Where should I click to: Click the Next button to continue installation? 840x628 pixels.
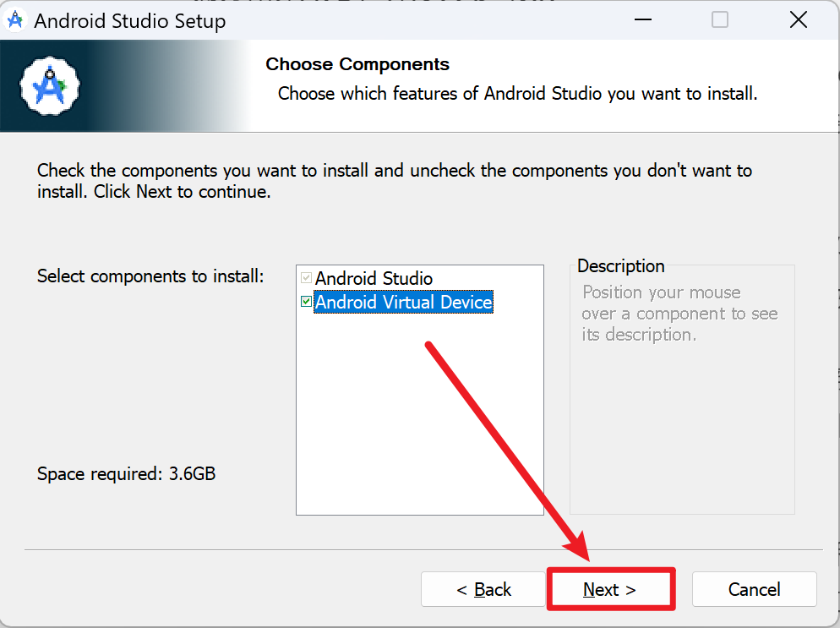611,589
